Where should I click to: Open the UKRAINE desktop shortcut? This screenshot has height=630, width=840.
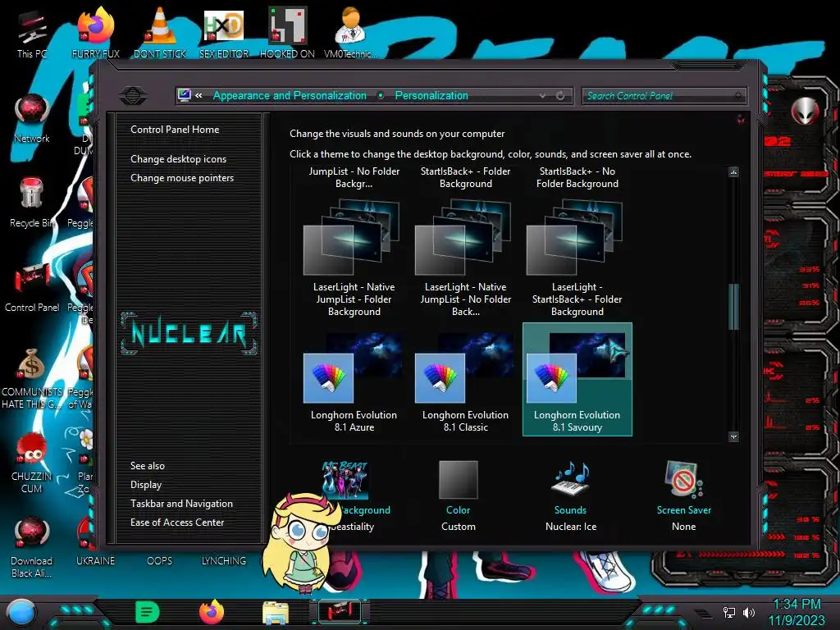click(95, 559)
